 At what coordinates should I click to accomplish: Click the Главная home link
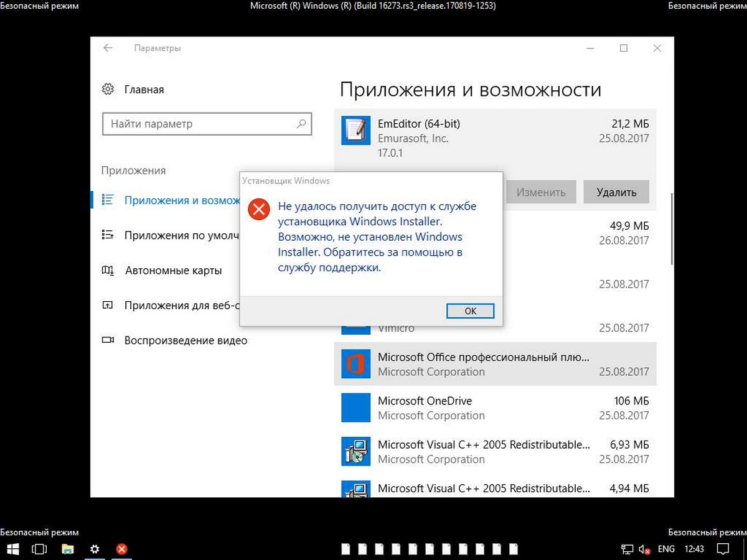point(144,90)
